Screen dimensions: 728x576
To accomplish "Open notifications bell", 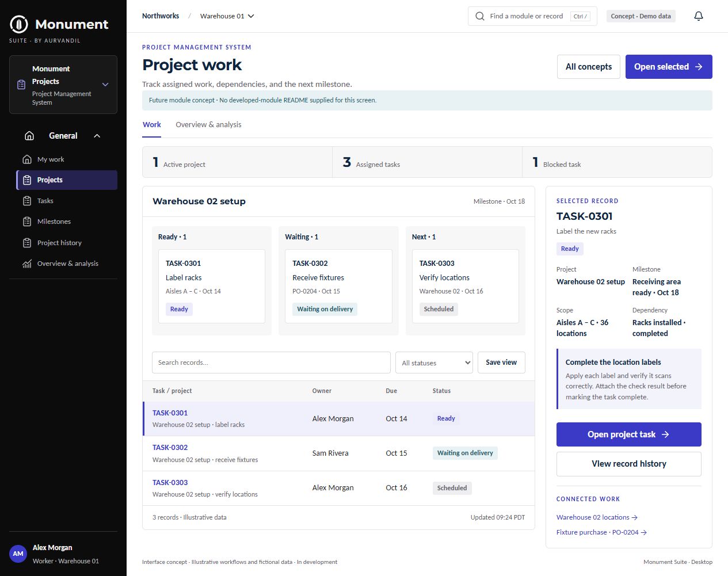I will coord(699,16).
